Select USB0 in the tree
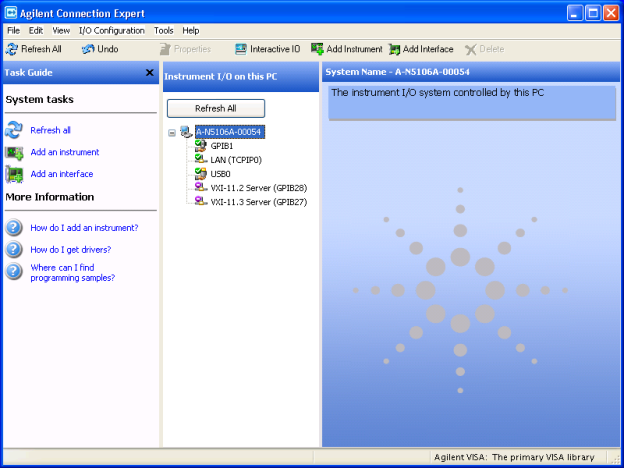The height and width of the screenshot is (468, 624). pos(220,174)
